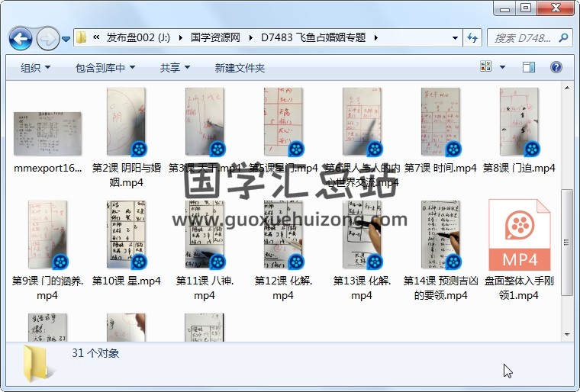Click the 第7课 时间.mp4 filename label
The width and height of the screenshot is (580, 392).
coord(440,169)
